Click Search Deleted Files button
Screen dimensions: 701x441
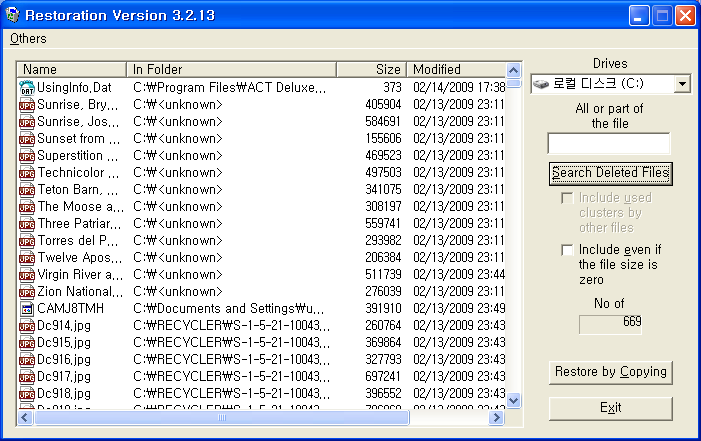611,173
